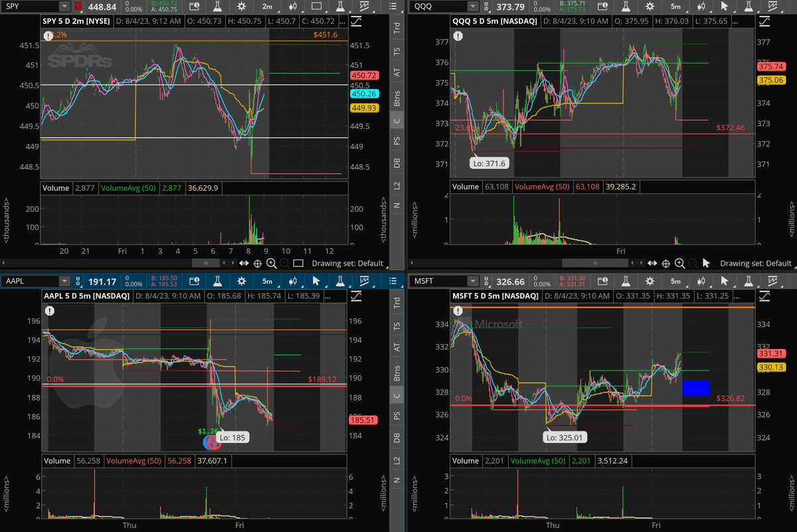Click the $451.6 price level label in SPY
The width and height of the screenshot is (797, 532).
(x=325, y=35)
